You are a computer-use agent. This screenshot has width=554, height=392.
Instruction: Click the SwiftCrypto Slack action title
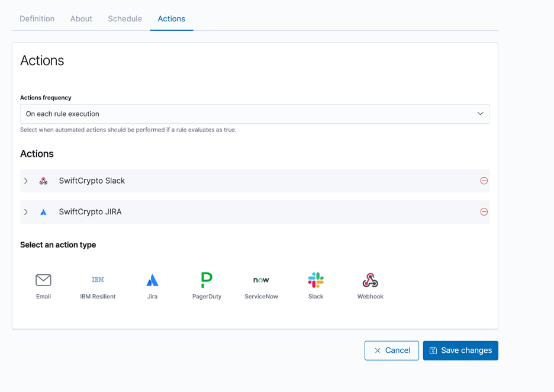(92, 181)
